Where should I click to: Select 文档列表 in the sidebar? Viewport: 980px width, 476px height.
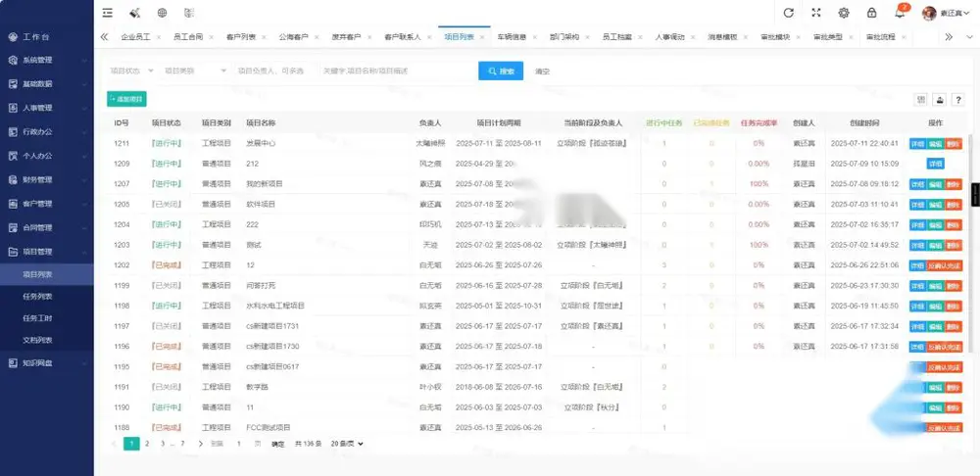tap(47, 341)
